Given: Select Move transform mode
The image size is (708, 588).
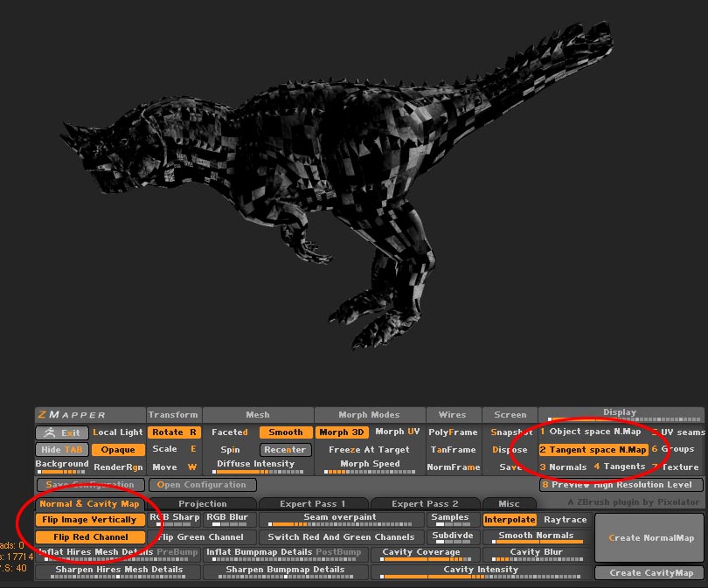Looking at the screenshot, I should pyautogui.click(x=174, y=467).
